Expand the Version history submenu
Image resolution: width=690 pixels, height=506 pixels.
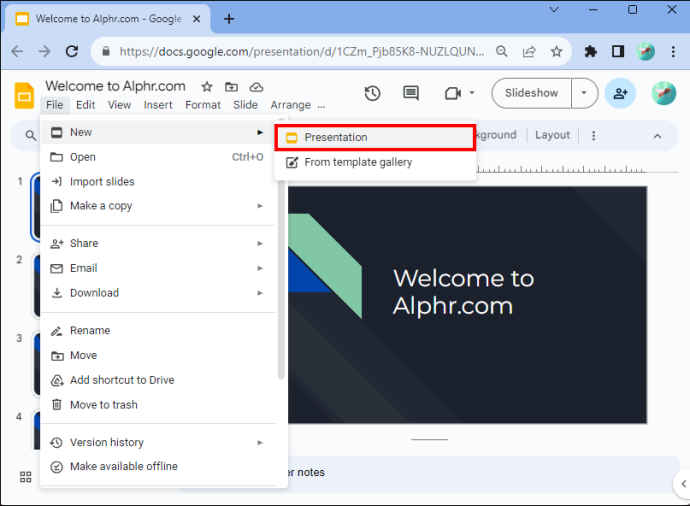pyautogui.click(x=158, y=442)
